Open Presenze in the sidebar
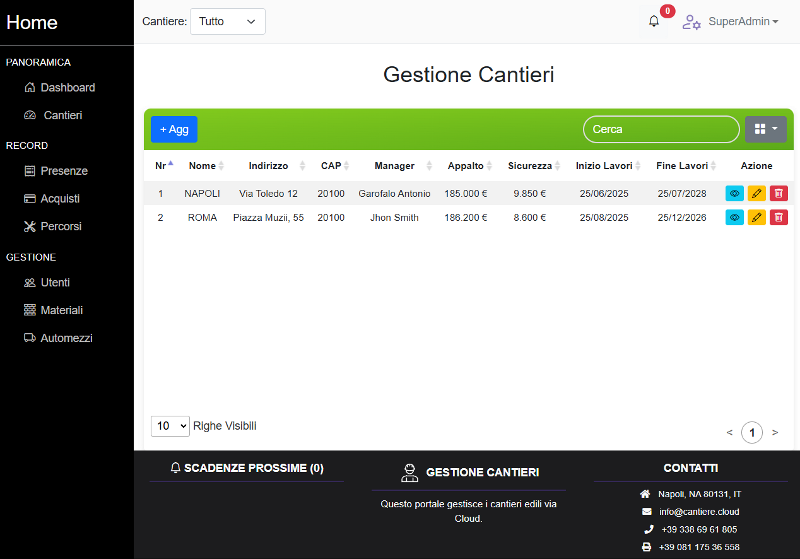Image resolution: width=800 pixels, height=559 pixels. (56, 171)
